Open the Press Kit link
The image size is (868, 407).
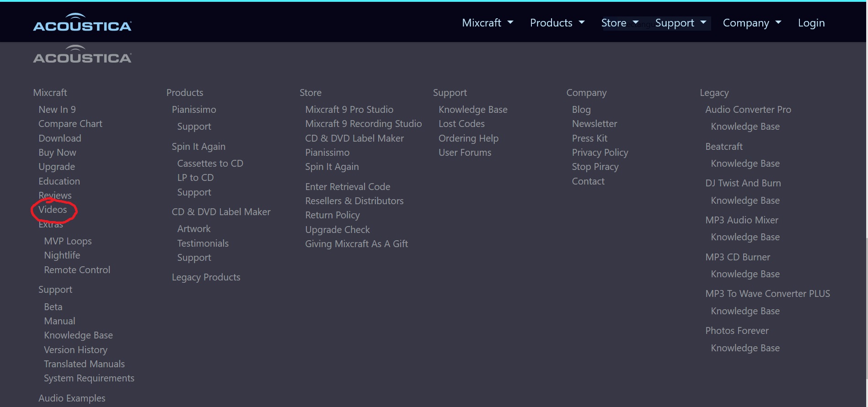pos(589,138)
